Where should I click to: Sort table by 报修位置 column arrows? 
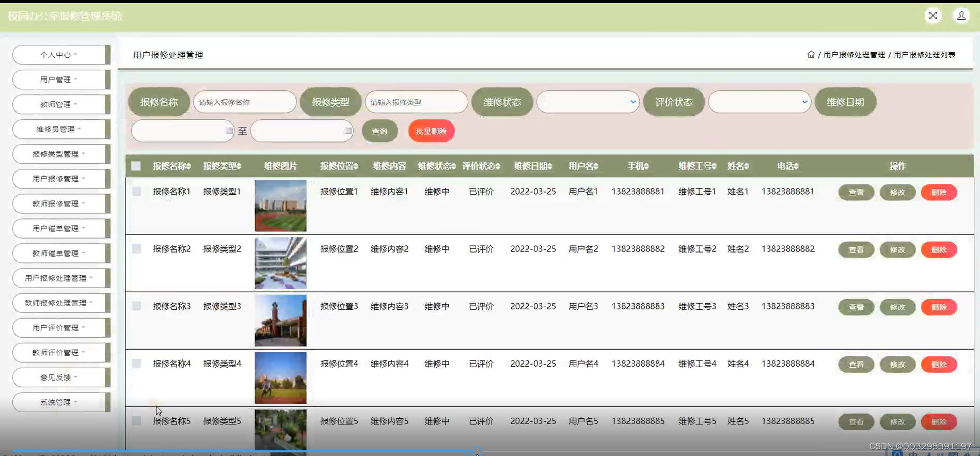356,166
